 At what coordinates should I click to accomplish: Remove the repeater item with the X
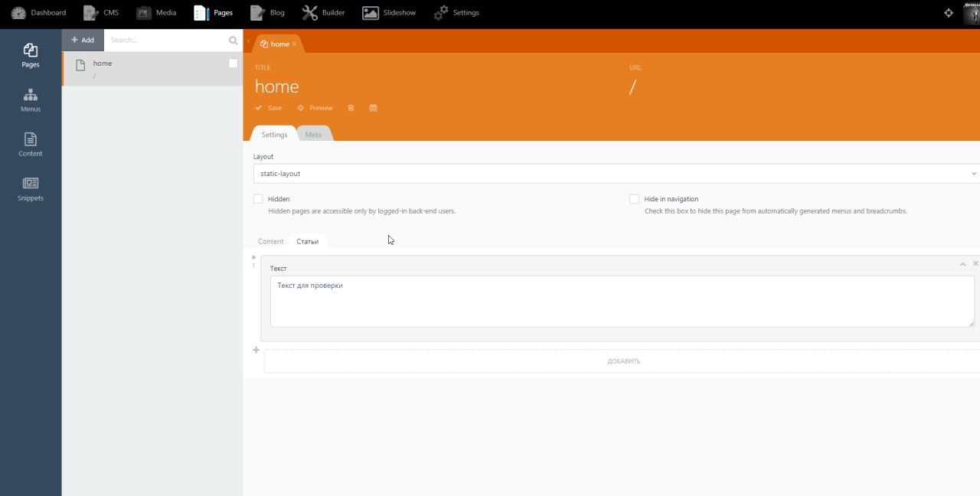[975, 263]
